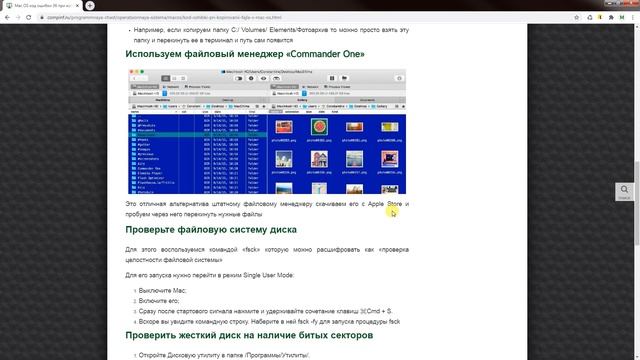Image resolution: width=640 pixels, height=360 pixels.
Task: Click the list item mentioning fsck -fy
Action: (269, 322)
